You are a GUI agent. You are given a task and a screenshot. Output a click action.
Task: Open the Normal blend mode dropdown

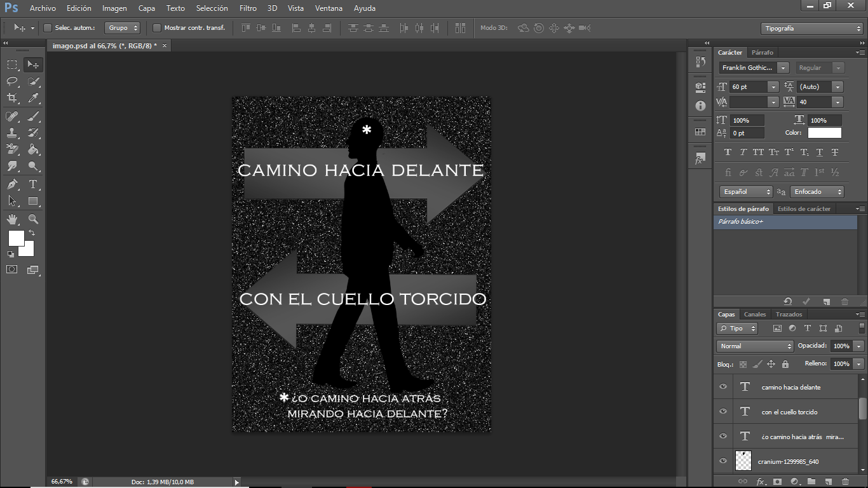(x=755, y=346)
